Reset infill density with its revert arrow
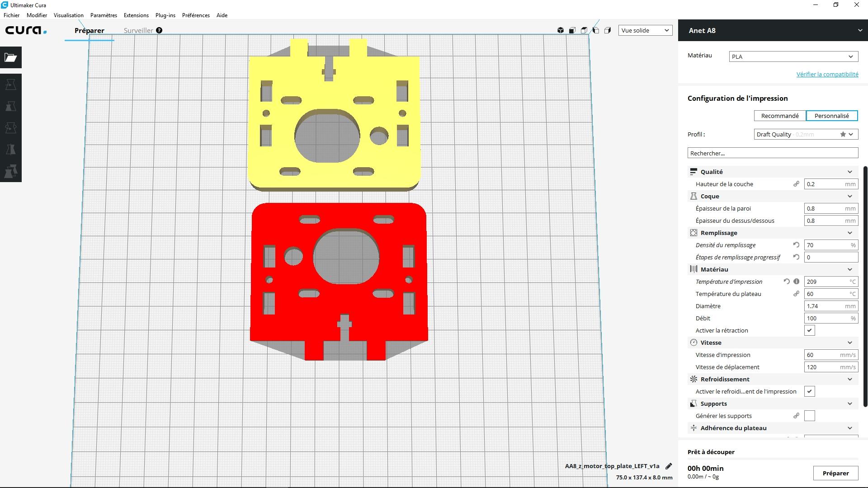 pyautogui.click(x=796, y=245)
